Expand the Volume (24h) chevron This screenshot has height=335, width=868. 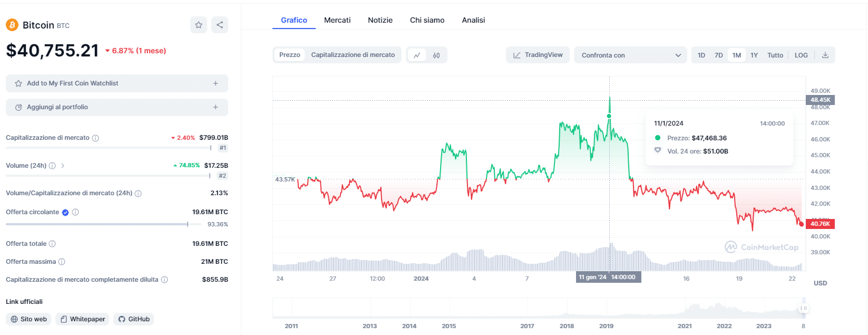(63, 166)
